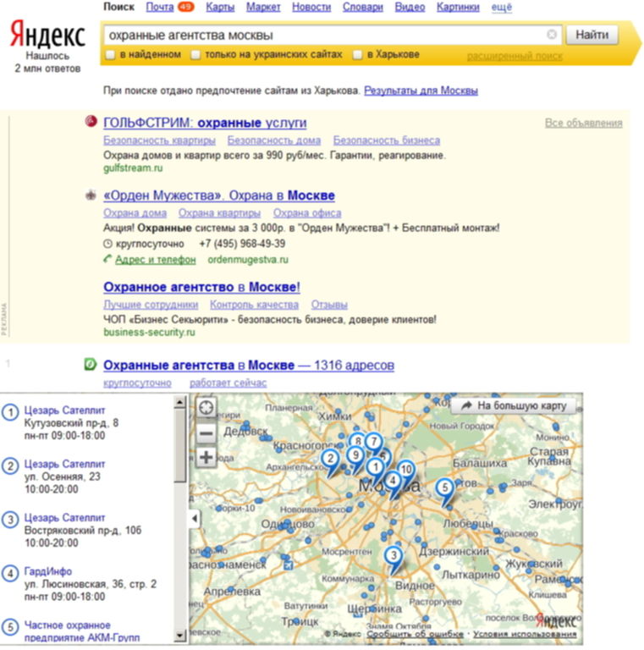
Task: Click map marker number 10
Action: pos(406,469)
